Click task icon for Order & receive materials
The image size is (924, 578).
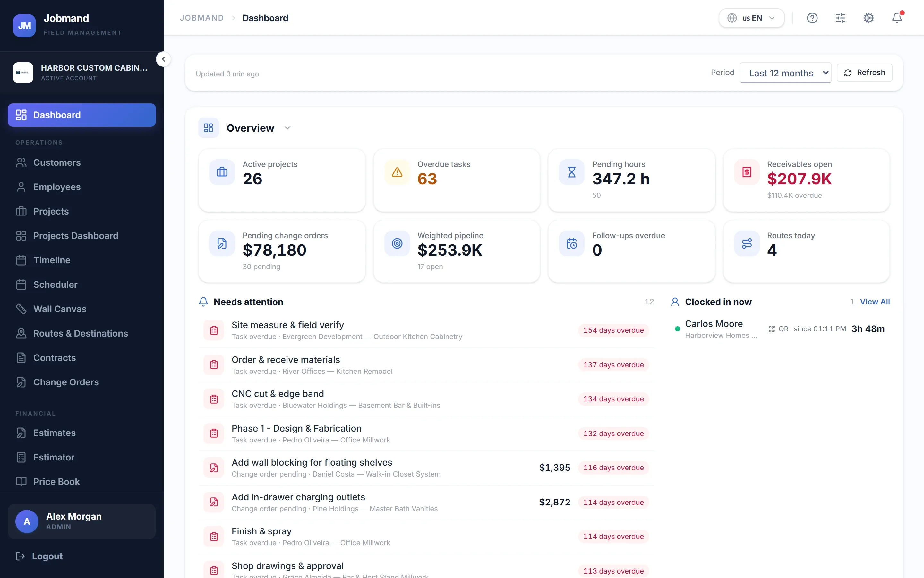pos(214,365)
